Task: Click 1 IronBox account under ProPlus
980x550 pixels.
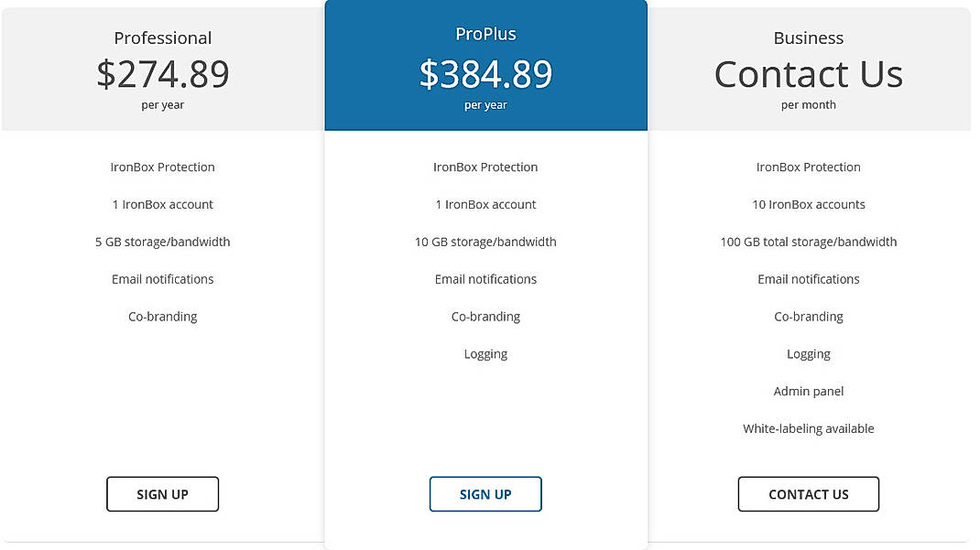Action: click(x=485, y=204)
